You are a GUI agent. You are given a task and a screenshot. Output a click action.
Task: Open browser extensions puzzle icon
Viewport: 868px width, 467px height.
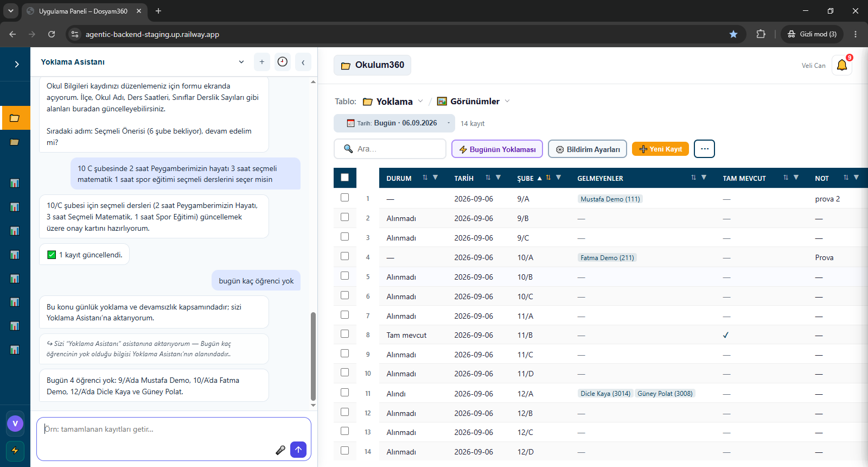coord(761,34)
